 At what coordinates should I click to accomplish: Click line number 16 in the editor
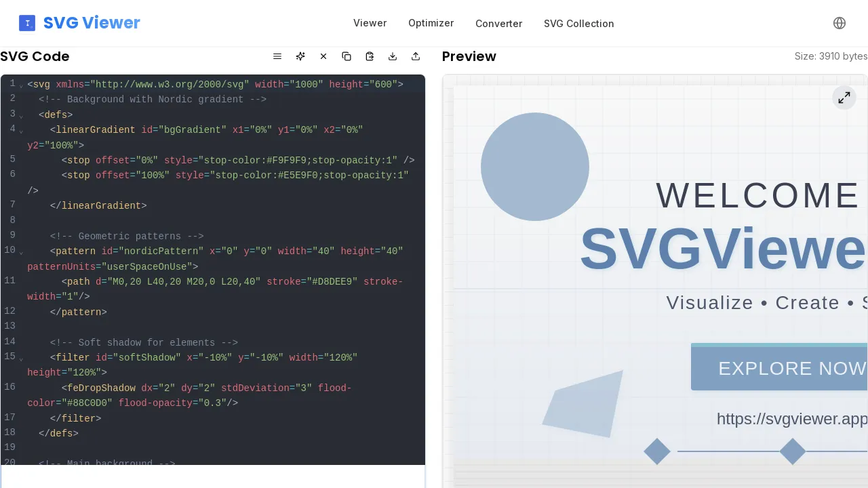tap(9, 388)
